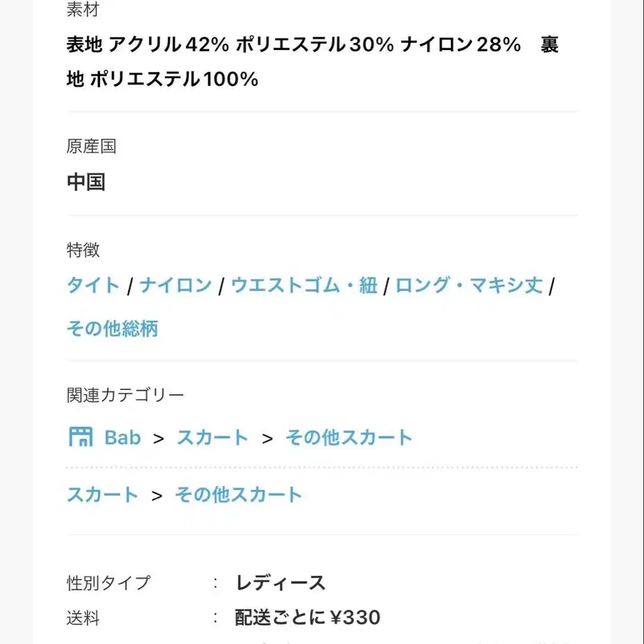Select スカート in the bottom category breadcrumb
Viewport: 644px width, 644px height.
click(x=102, y=494)
